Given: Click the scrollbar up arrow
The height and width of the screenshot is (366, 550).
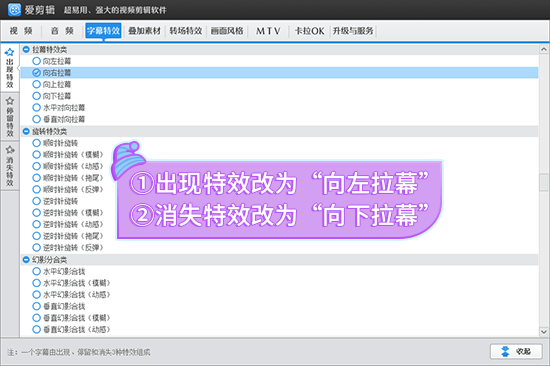Looking at the screenshot, I should pos(544,49).
